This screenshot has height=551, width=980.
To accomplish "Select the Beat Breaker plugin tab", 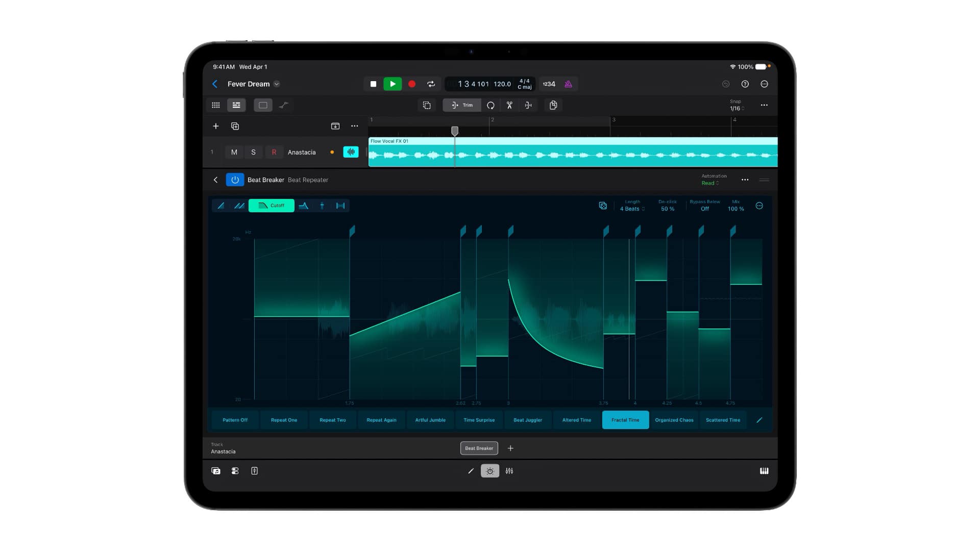I will 479,448.
